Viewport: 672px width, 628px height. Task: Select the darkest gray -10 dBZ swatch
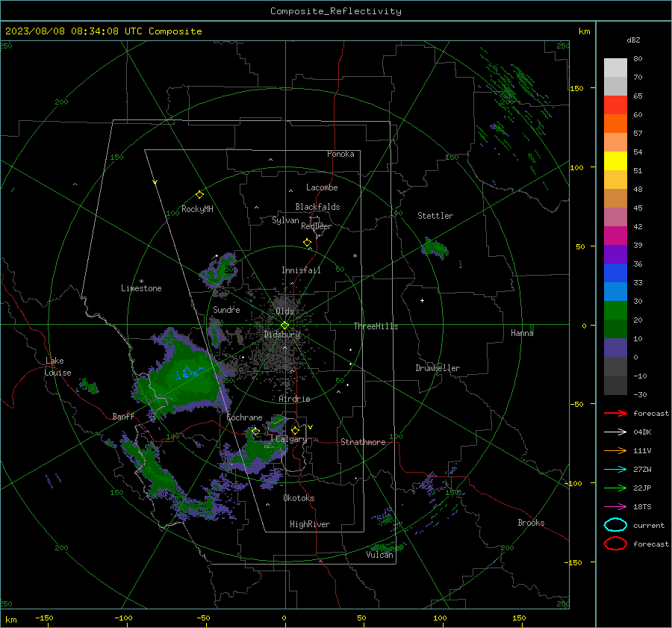pyautogui.click(x=615, y=385)
